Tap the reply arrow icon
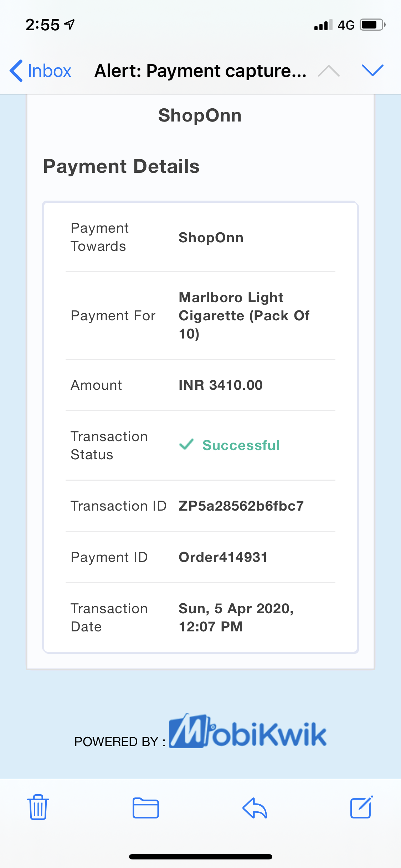 click(255, 808)
